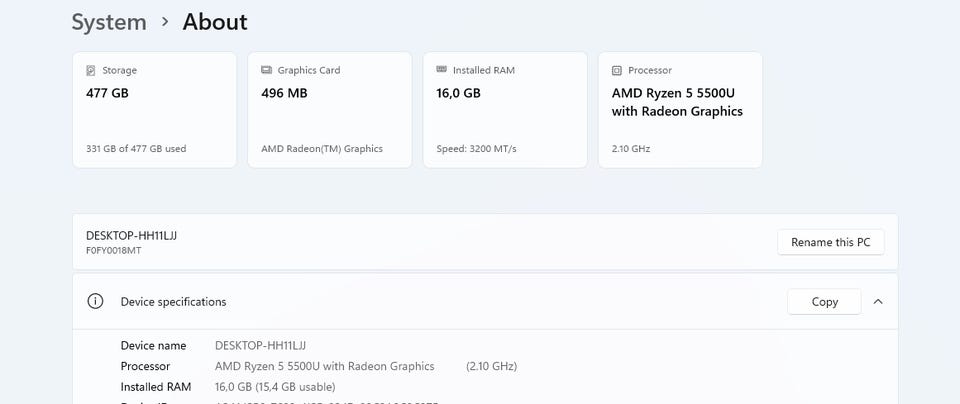Click the breadcrumb arrow between System and About
The image size is (960, 404).
[165, 22]
